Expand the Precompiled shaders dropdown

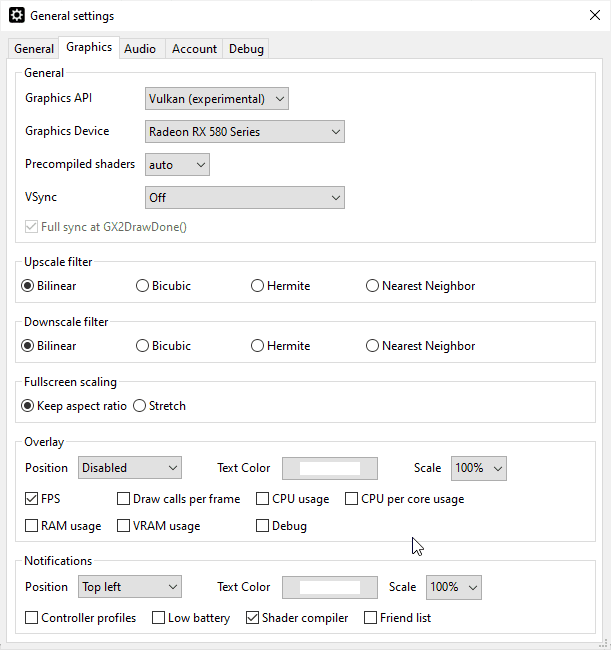(x=177, y=164)
